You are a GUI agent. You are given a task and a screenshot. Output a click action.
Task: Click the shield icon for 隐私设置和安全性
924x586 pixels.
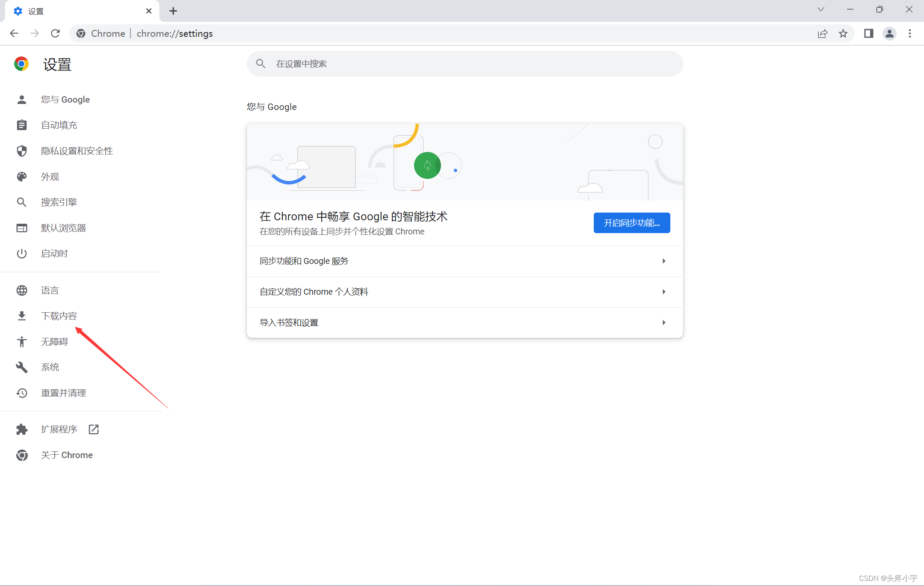(x=22, y=151)
